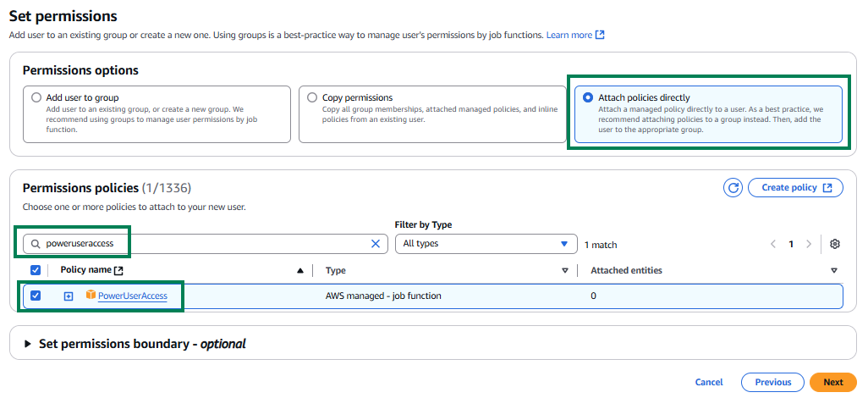The width and height of the screenshot is (868, 398).
Task: Clear the policy search text
Action: [376, 244]
